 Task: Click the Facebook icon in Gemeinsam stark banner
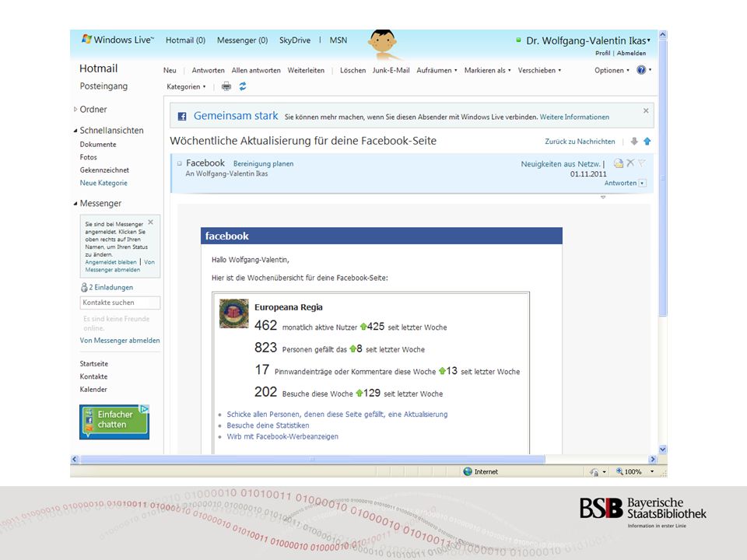click(x=182, y=116)
